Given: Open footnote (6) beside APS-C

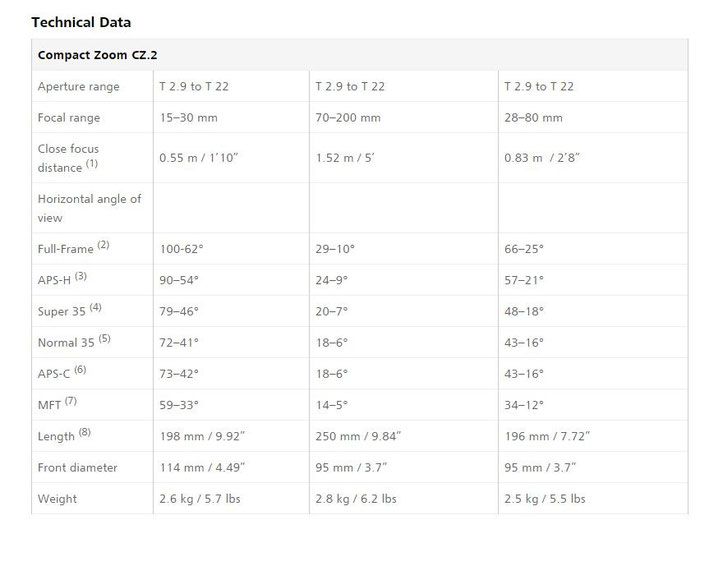Looking at the screenshot, I should coord(80,370).
